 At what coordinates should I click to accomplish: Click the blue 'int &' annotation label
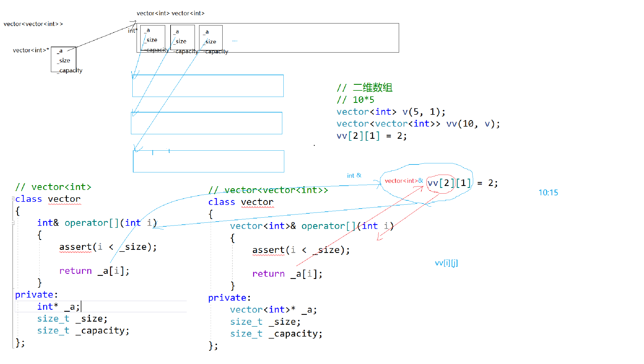click(x=354, y=175)
